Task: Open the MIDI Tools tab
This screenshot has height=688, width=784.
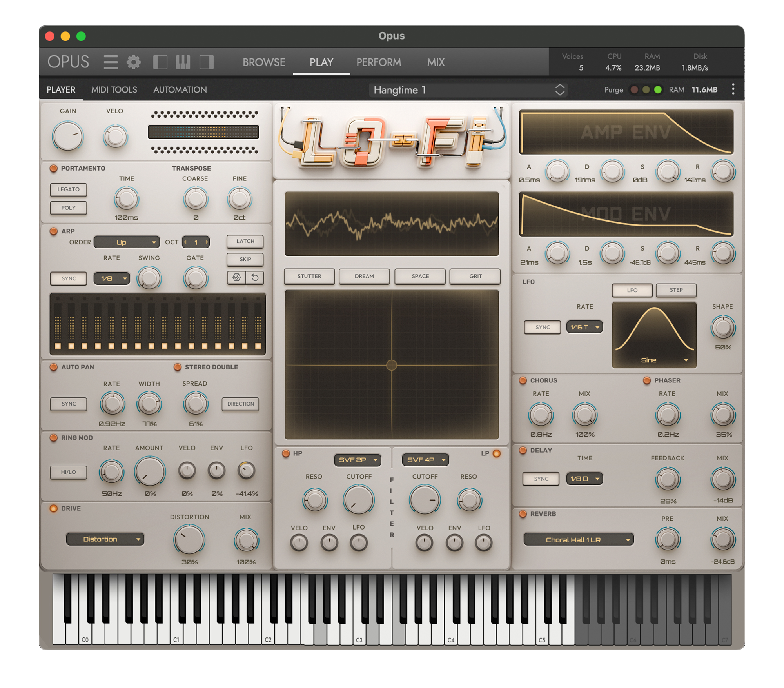Action: pyautogui.click(x=114, y=90)
